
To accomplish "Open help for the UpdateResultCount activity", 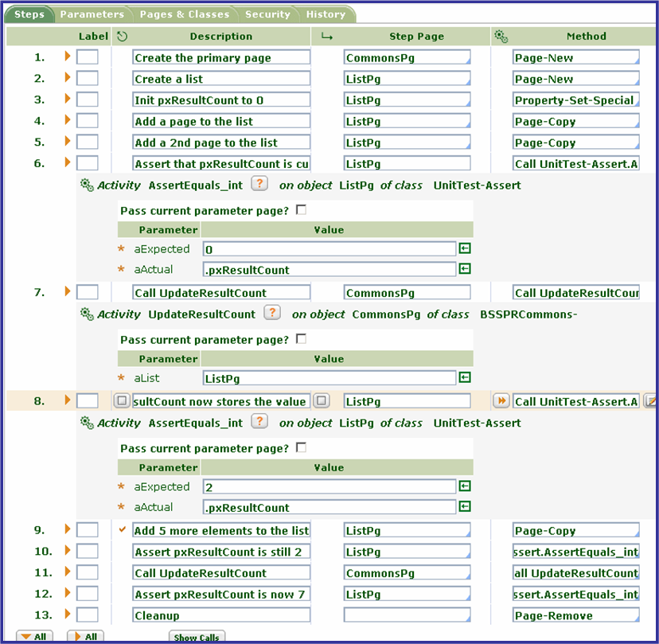I will 272,313.
